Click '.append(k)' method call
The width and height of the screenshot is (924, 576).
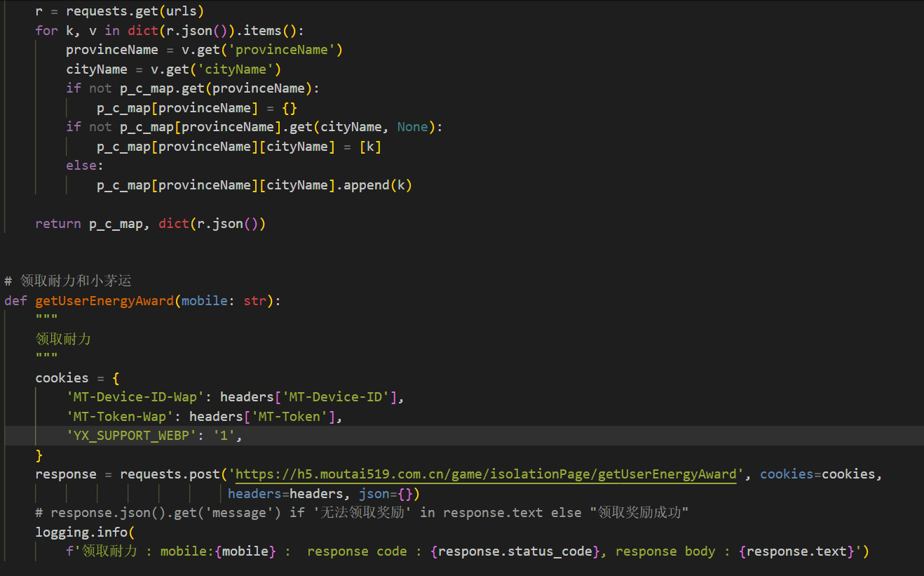374,185
